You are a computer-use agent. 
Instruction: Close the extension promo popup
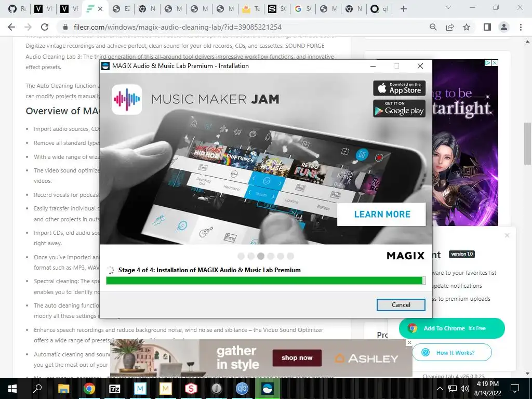(507, 235)
